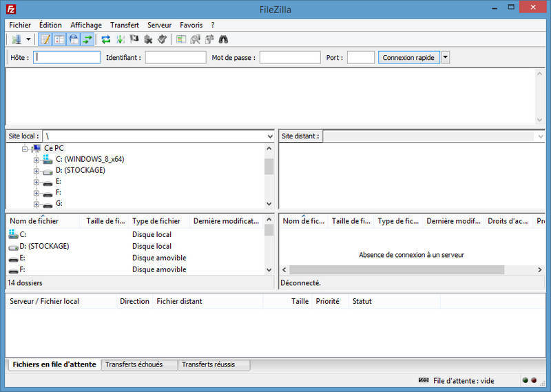Expand the D: (STOCKAGE) tree node

coord(37,171)
